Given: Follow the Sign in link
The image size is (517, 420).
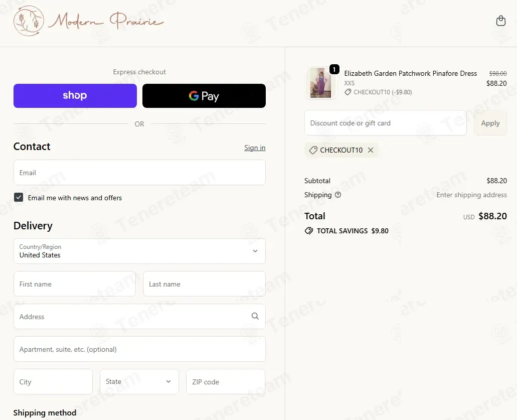Looking at the screenshot, I should click(x=255, y=148).
